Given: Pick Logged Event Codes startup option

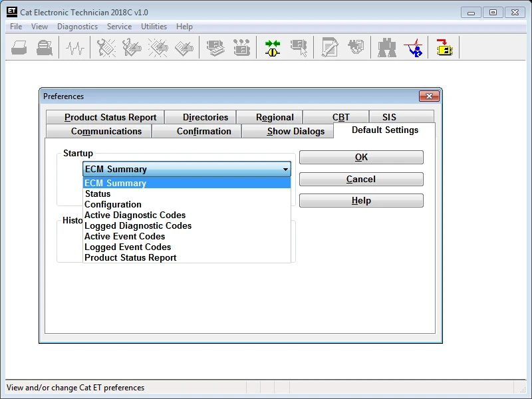Looking at the screenshot, I should point(187,247).
